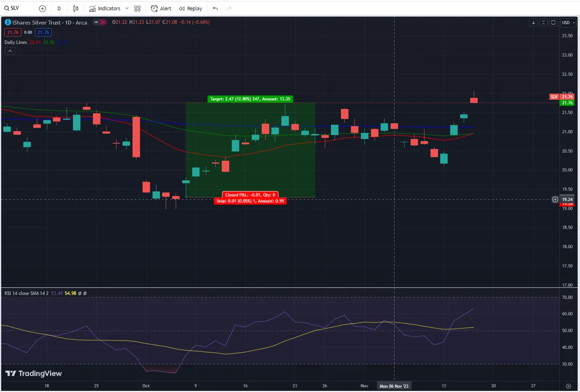Click the maximize chart pane icon

tap(553, 23)
